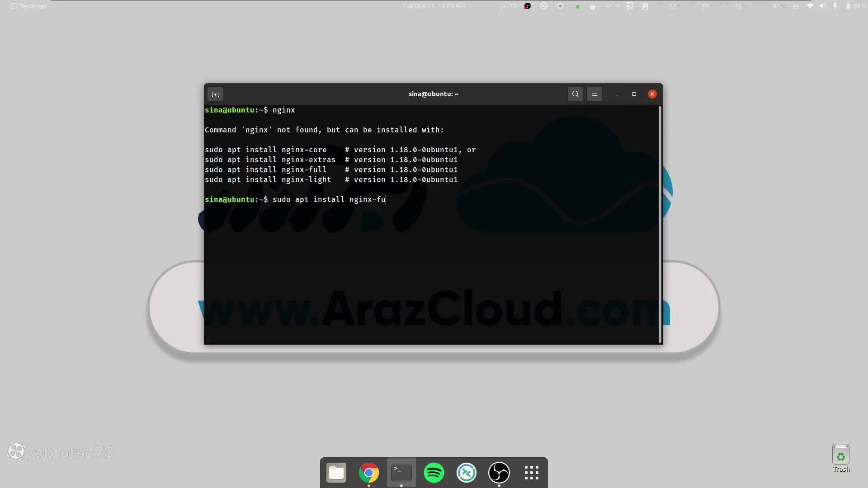Click the Terminal icon in dock
Image resolution: width=868 pixels, height=488 pixels.
click(x=401, y=473)
